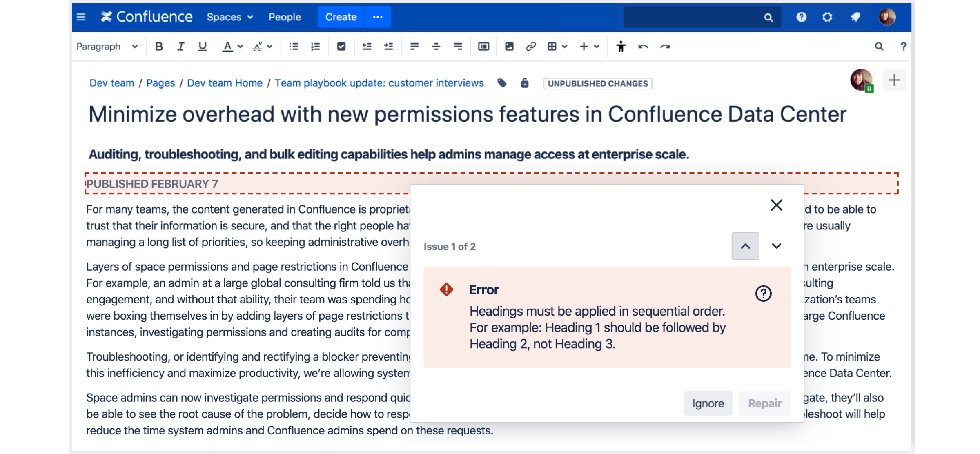The height and width of the screenshot is (454, 980).
Task: Insert an image or file
Action: pyautogui.click(x=509, y=47)
